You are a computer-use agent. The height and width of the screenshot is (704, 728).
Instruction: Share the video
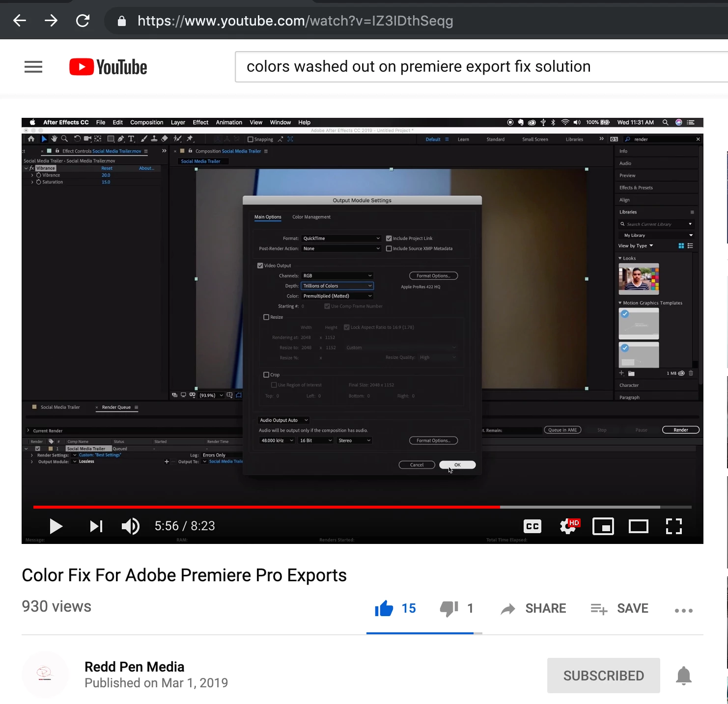click(x=533, y=609)
